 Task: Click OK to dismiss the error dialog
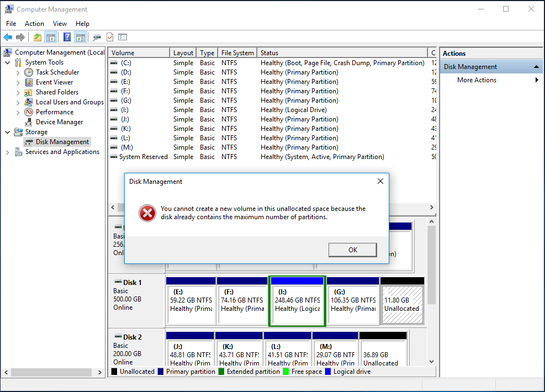pos(352,250)
